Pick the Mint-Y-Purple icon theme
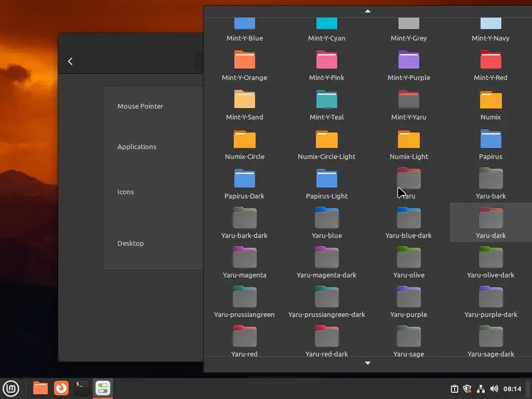This screenshot has height=399, width=532. [408, 65]
